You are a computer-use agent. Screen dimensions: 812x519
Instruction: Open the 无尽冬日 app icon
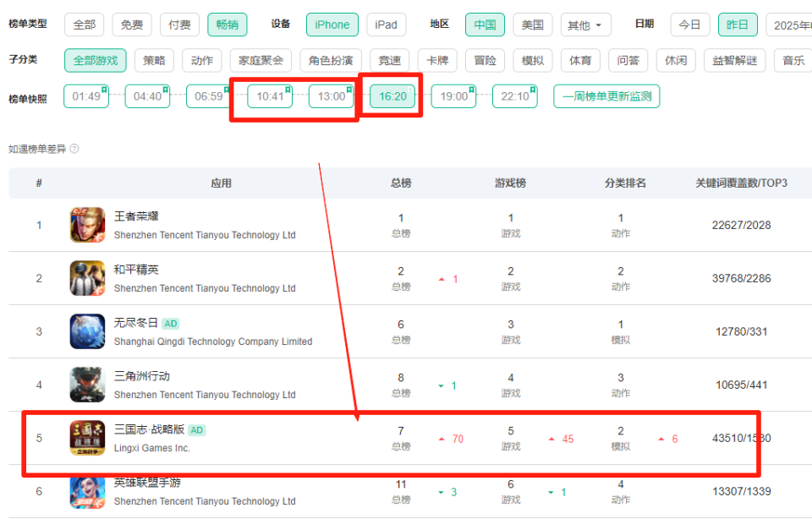(x=87, y=331)
